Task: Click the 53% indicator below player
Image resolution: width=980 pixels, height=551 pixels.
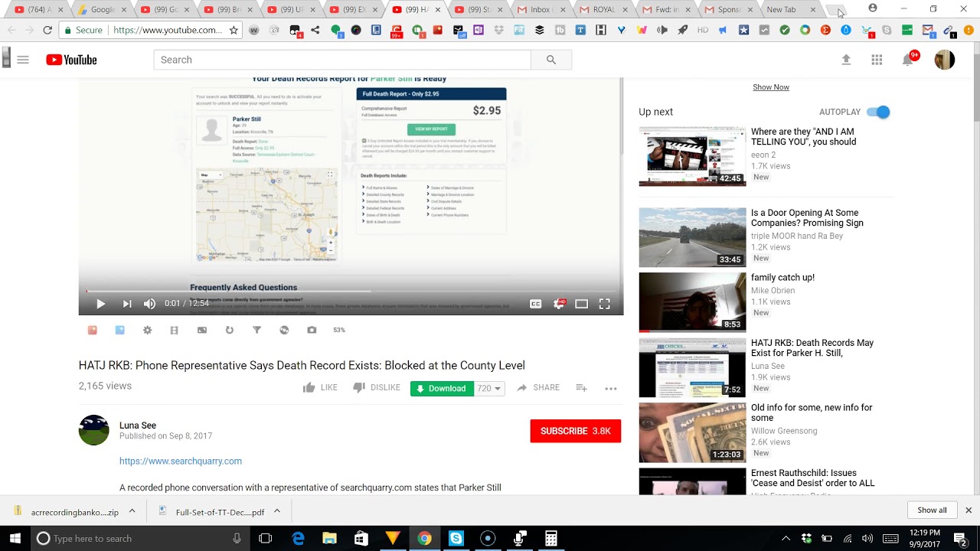Action: coord(339,330)
